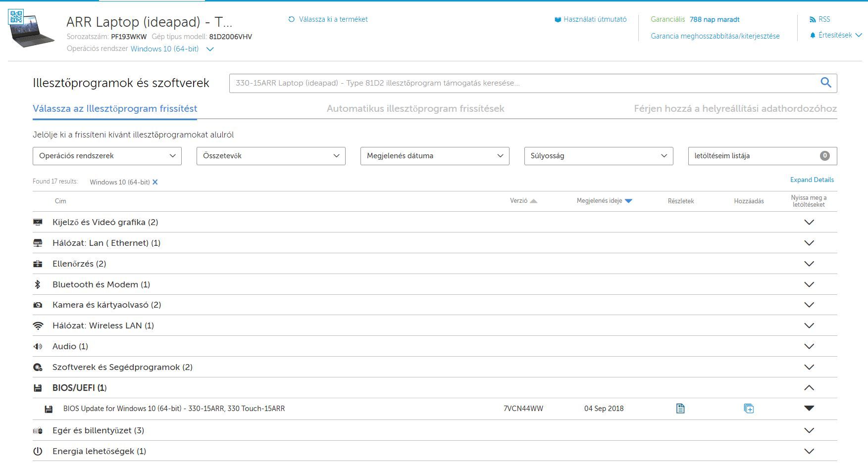Click the 788 nap maradt warranty text
The image size is (868, 463).
click(x=715, y=19)
